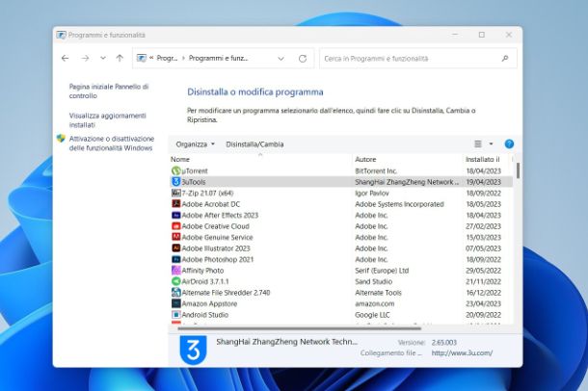Click the search magnifier icon
This screenshot has width=588, height=391.
(x=505, y=59)
